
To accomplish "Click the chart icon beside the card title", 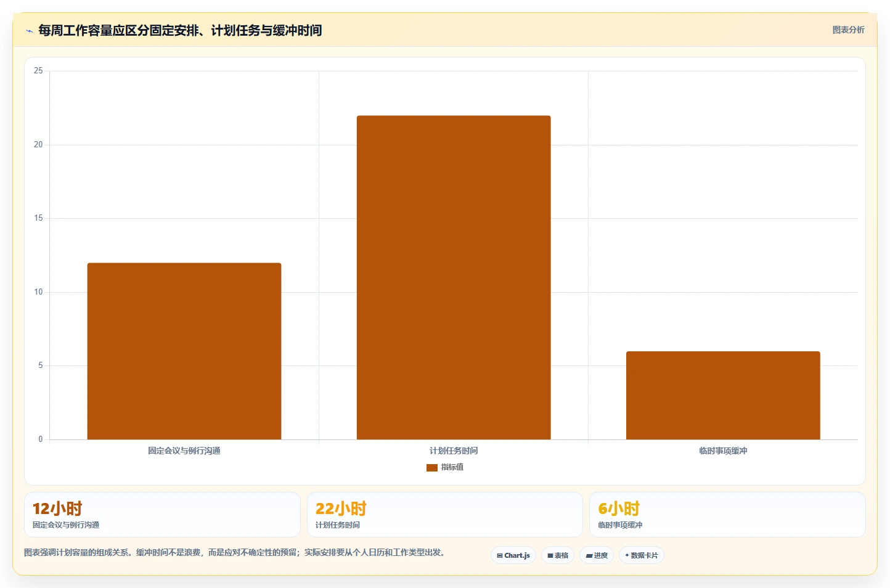I will pos(29,31).
